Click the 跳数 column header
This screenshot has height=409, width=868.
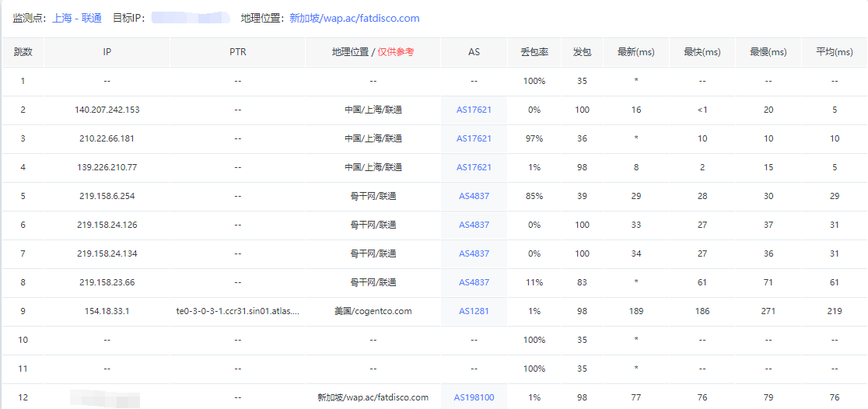coord(23,52)
